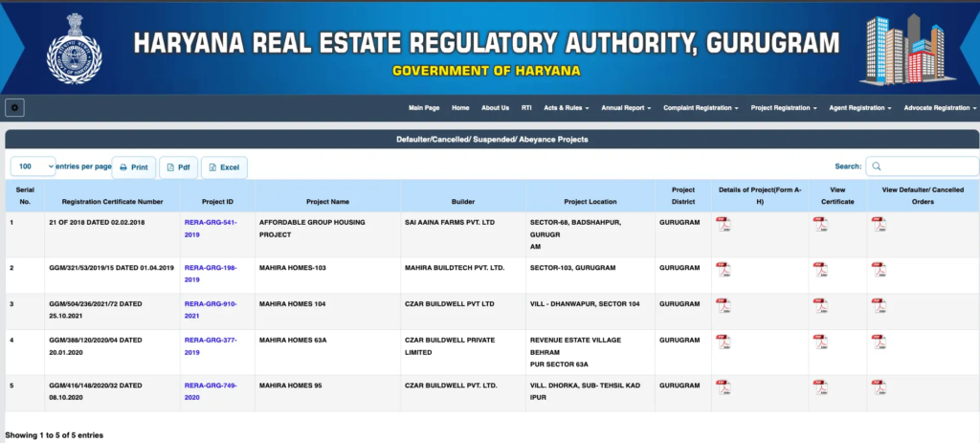Screen dimensions: 980x443
Task: Open the Home nav item
Action: [460, 108]
